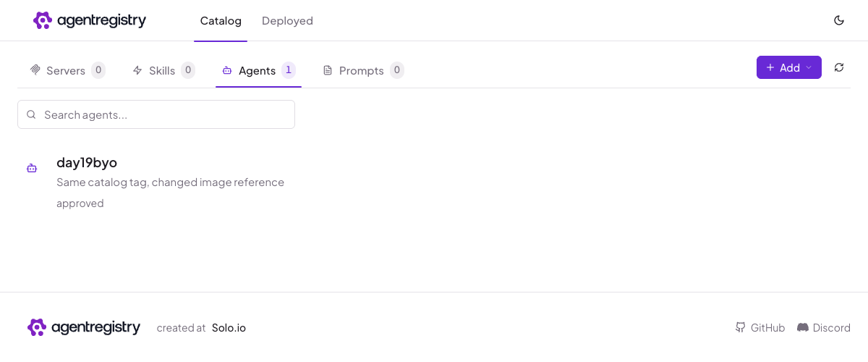Open the Solo.io link in footer
The image size is (868, 362).
pyautogui.click(x=229, y=328)
